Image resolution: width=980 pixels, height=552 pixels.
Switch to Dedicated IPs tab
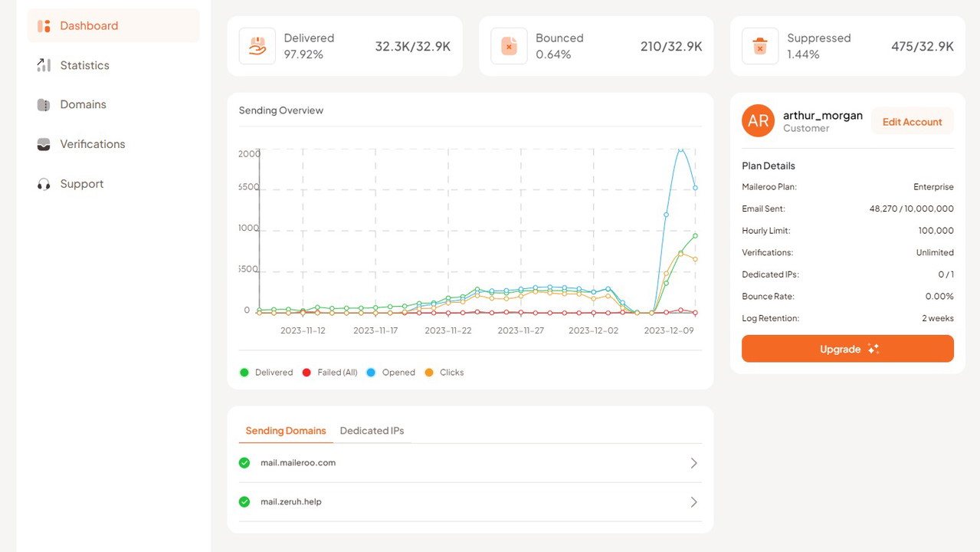tap(372, 431)
